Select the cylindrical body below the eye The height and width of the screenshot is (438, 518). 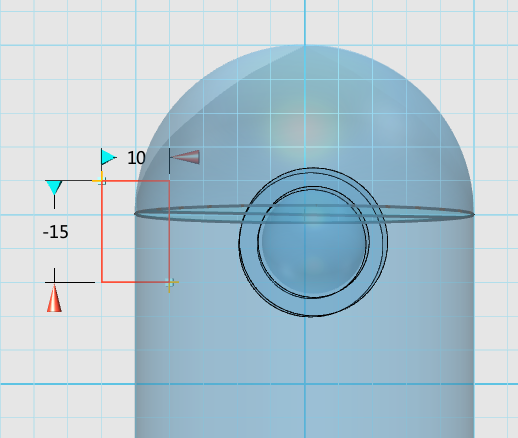point(304,367)
